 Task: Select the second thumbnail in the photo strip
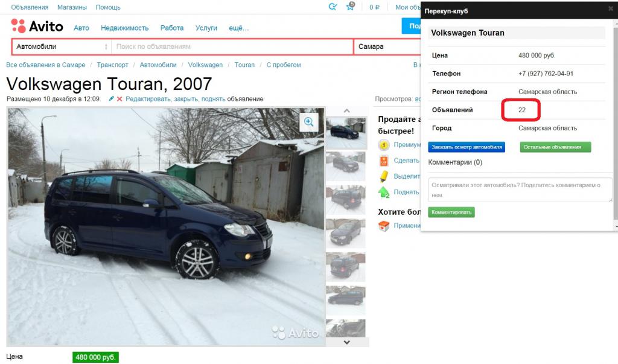pyautogui.click(x=346, y=167)
